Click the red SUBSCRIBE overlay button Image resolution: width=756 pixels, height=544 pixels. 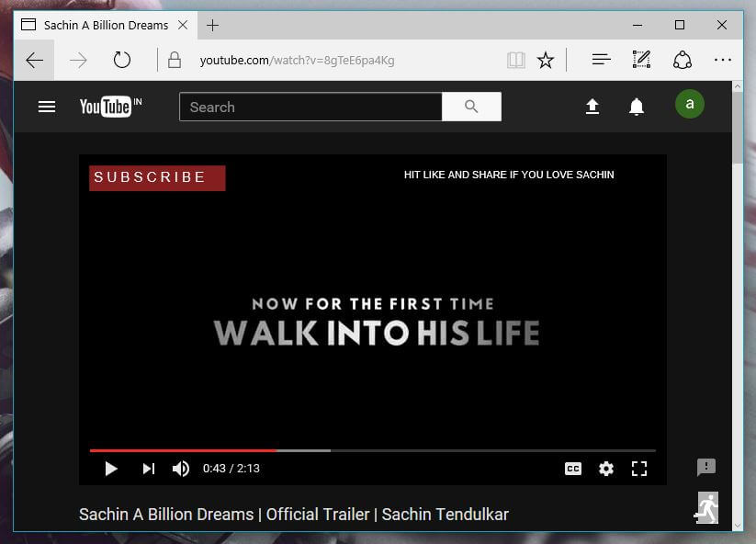point(157,178)
